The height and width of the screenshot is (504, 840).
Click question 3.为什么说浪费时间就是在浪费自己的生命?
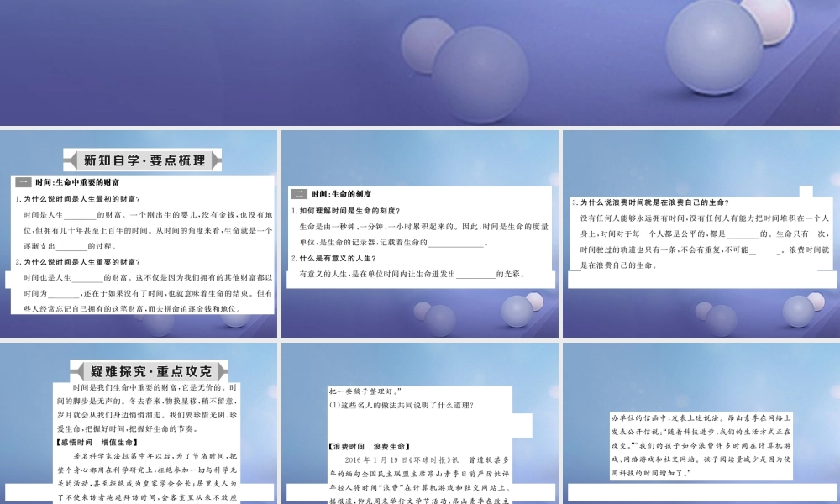651,202
